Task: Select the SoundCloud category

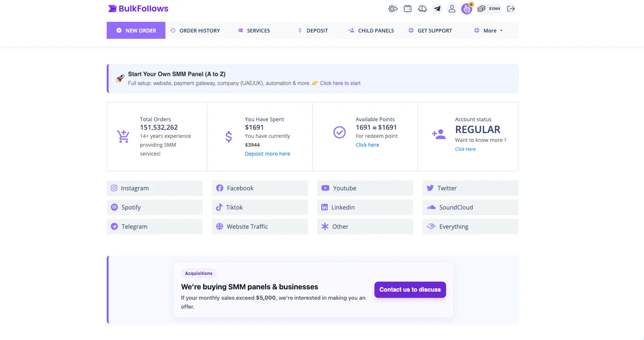Action: pyautogui.click(x=470, y=207)
